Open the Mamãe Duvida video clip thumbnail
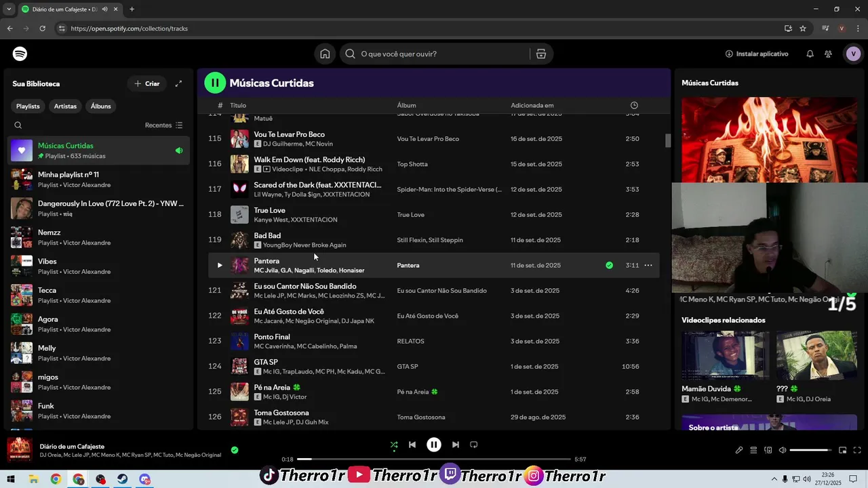 pos(725,355)
